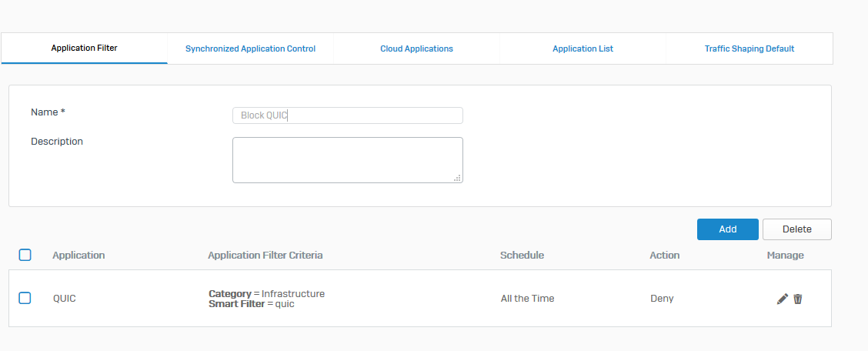
Task: Switch to the Application Filter tab
Action: click(85, 48)
